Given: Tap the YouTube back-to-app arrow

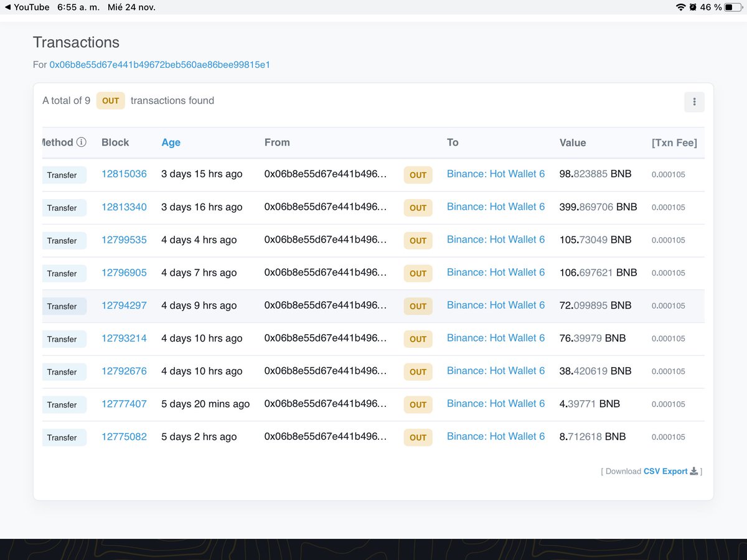Looking at the screenshot, I should 8,7.
